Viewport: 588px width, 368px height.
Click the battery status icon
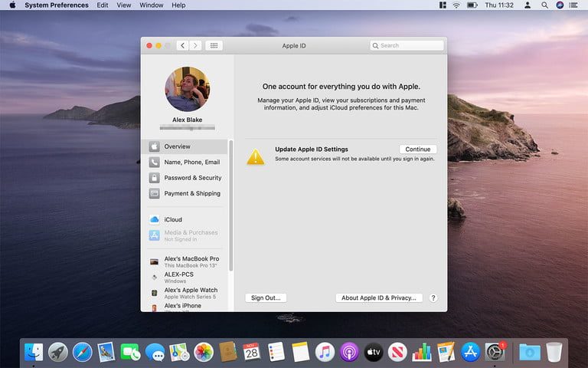tap(472, 5)
